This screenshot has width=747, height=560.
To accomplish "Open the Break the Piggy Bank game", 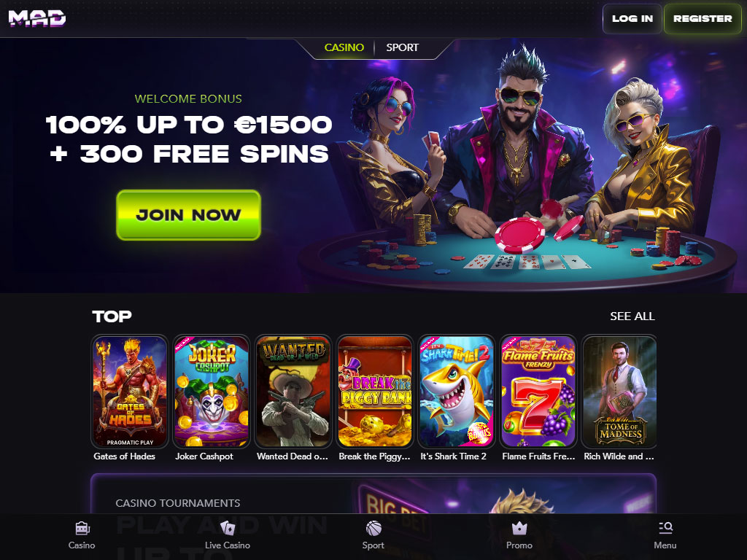I will tap(375, 392).
